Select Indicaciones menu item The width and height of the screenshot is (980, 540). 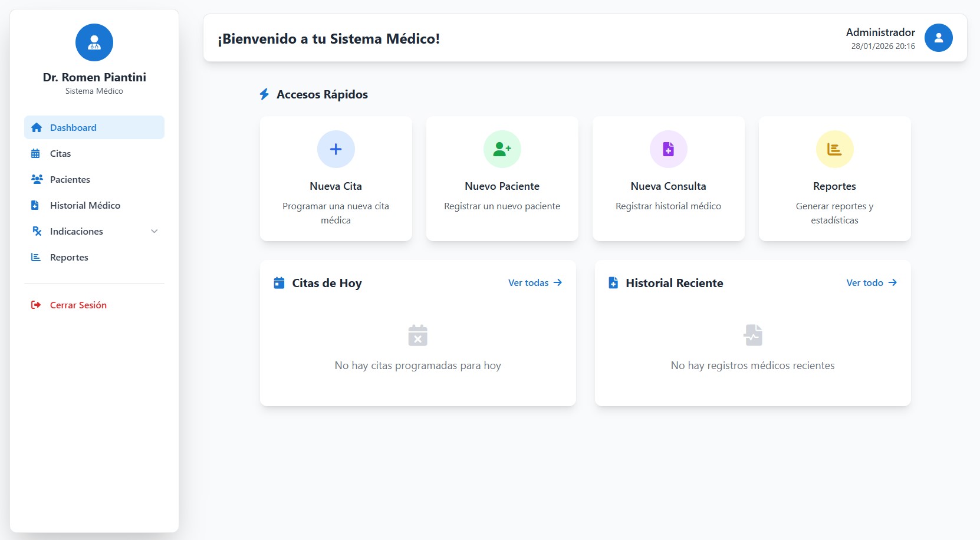(x=94, y=231)
